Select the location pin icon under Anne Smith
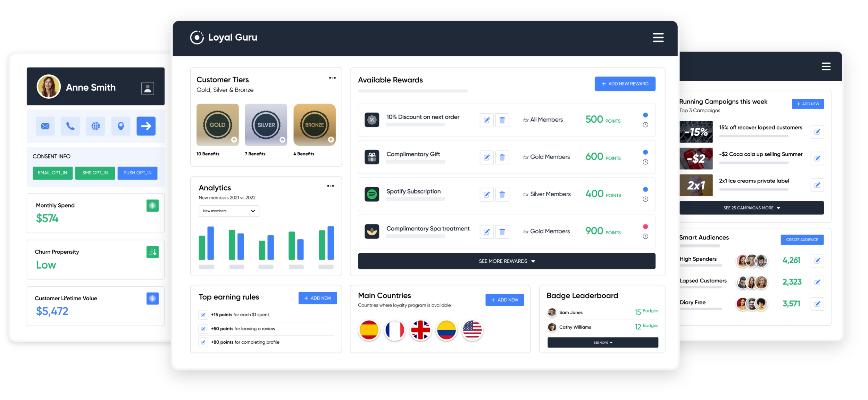This screenshot has width=868, height=400. pos(120,126)
